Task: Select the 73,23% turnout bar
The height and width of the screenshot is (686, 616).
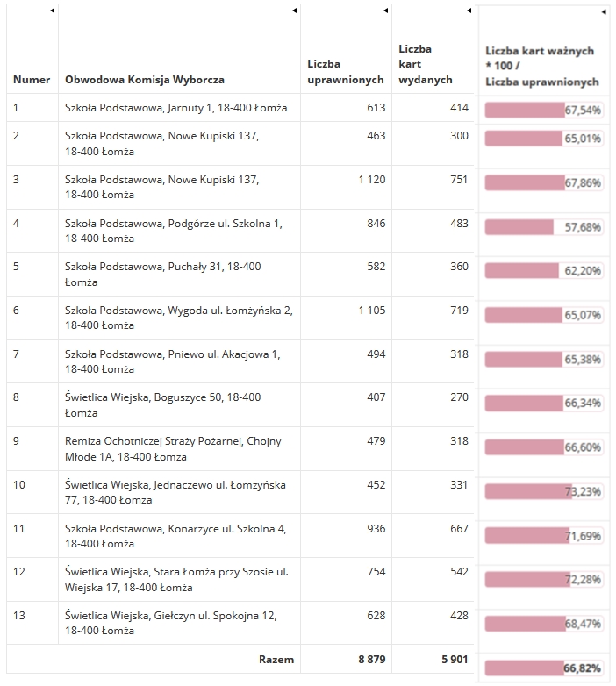Action: 544,491
